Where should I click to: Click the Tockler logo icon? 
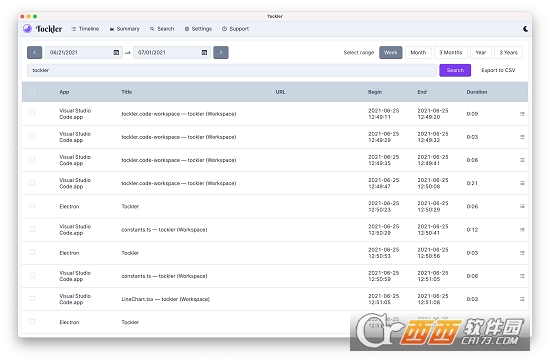(27, 29)
